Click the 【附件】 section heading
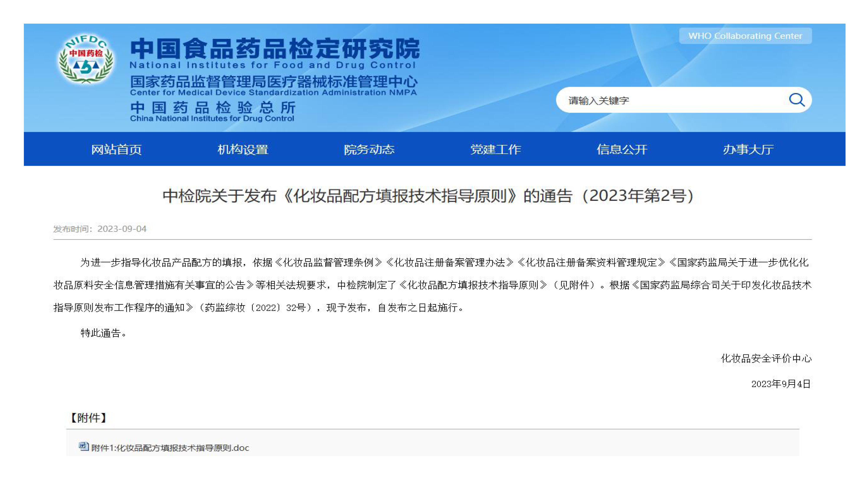The height and width of the screenshot is (488, 868). [88, 418]
